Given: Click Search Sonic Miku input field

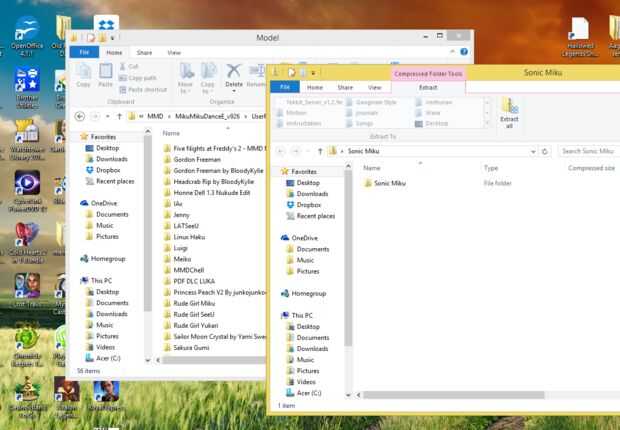Looking at the screenshot, I should coord(588,151).
